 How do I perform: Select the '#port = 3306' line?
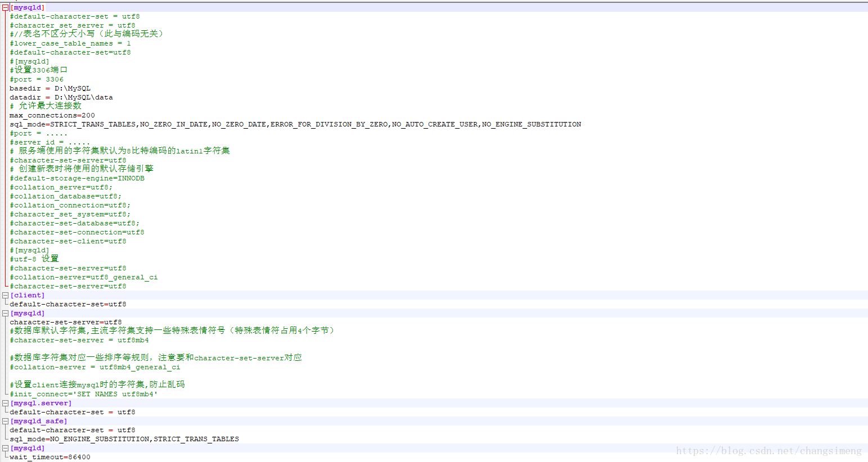(x=37, y=79)
